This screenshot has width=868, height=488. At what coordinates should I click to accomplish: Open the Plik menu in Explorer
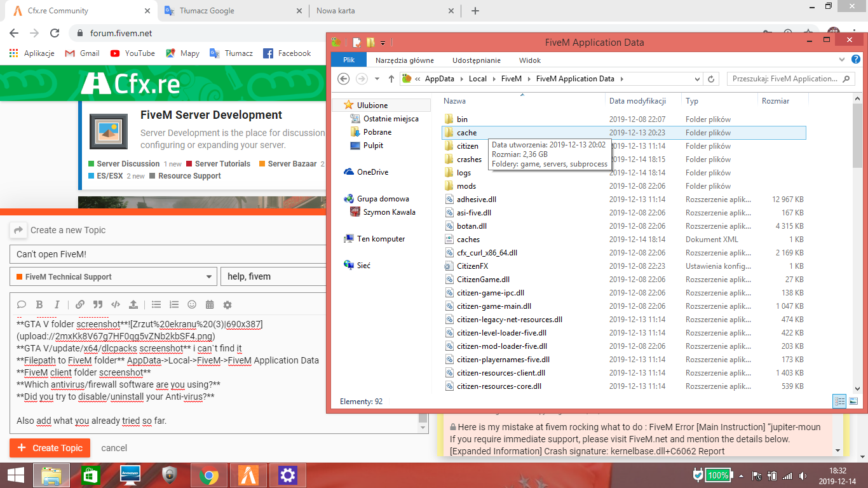349,60
